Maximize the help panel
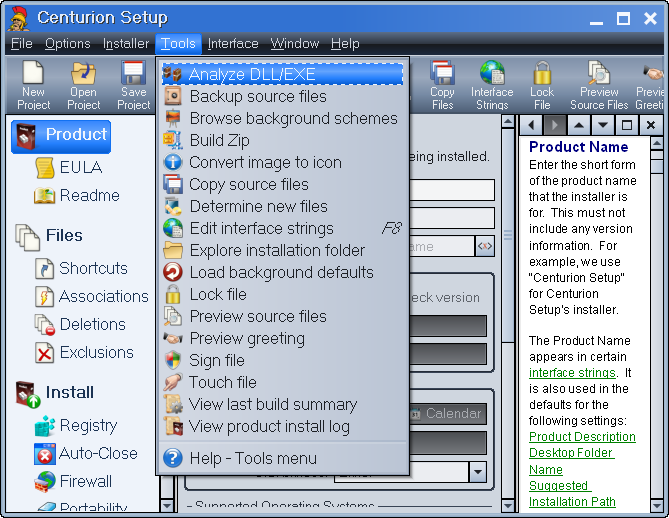This screenshot has height=518, width=669. (627, 125)
